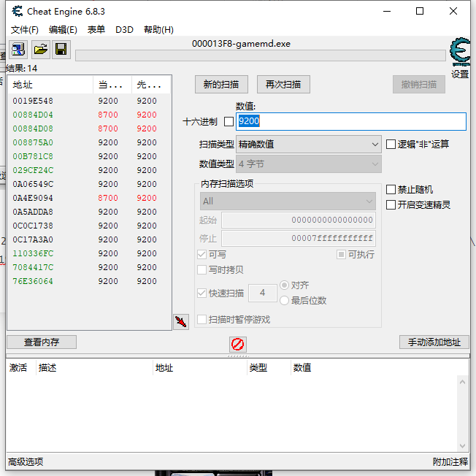Open the 帮助(H) menu
This screenshot has width=476, height=476.
pyautogui.click(x=158, y=30)
